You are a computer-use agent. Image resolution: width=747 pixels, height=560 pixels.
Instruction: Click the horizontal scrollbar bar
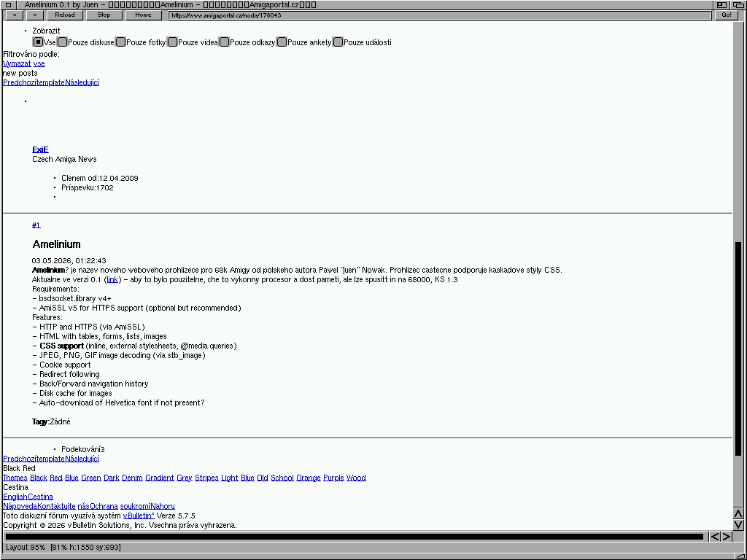[x=355, y=537]
